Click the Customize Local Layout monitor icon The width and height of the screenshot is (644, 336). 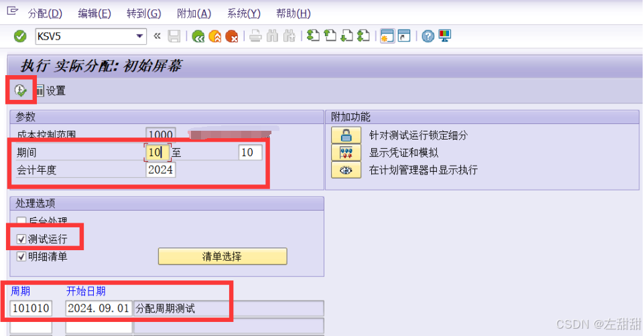pos(445,36)
